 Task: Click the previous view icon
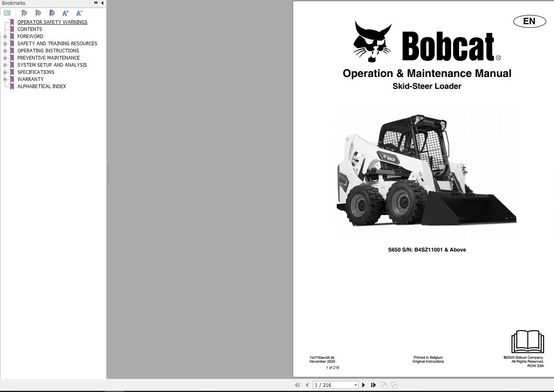click(x=384, y=385)
